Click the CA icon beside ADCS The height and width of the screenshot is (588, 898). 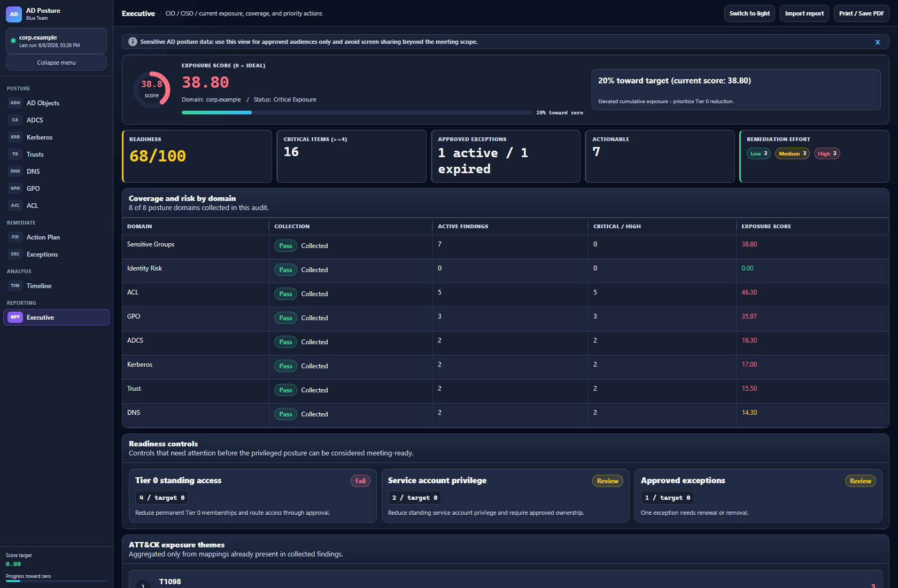click(x=15, y=120)
